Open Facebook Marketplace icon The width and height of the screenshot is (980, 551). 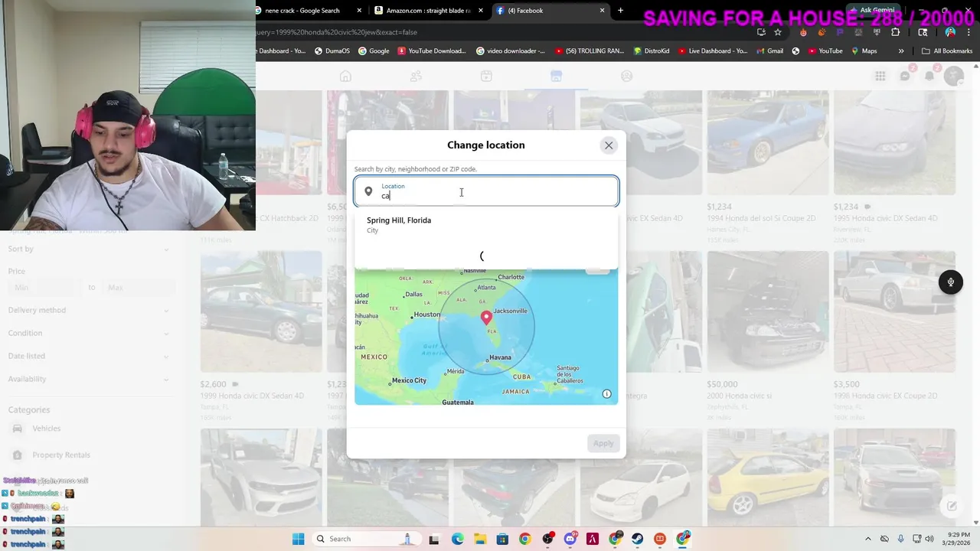[x=556, y=76]
